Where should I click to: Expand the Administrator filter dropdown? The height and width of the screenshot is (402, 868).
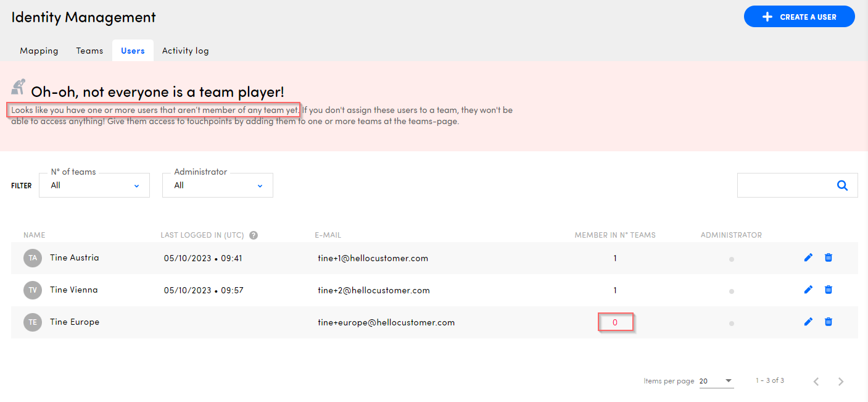[x=218, y=185]
